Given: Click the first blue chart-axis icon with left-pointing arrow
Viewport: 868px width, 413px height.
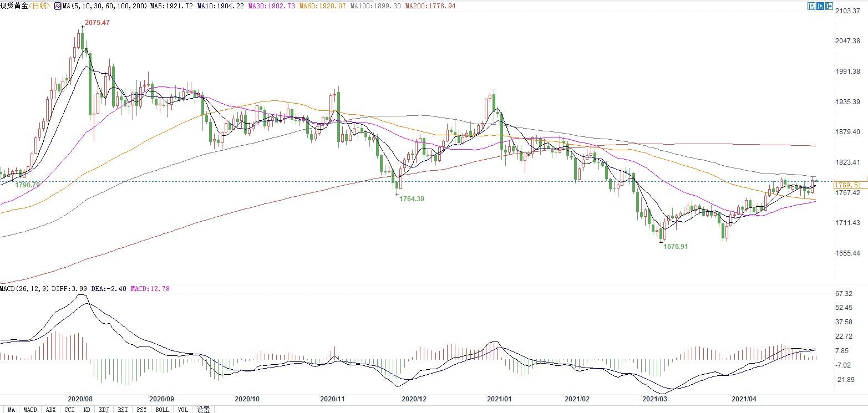Looking at the screenshot, I should tap(812, 6).
